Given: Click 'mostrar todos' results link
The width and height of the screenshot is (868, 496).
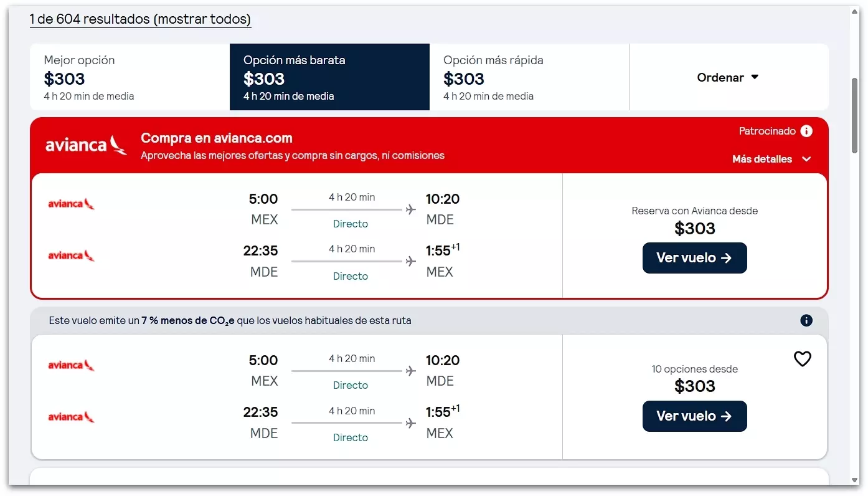Looking at the screenshot, I should pos(202,19).
